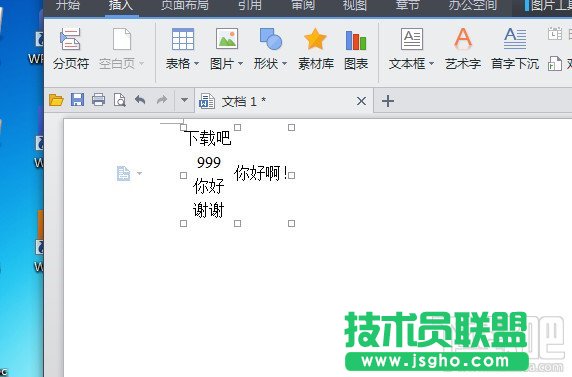572x377 pixels.
Task: Add a new document tab with plus
Action: point(388,101)
